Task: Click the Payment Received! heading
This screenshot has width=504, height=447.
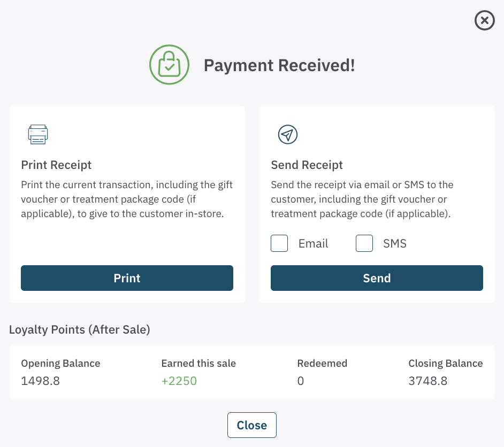Action: [x=279, y=65]
